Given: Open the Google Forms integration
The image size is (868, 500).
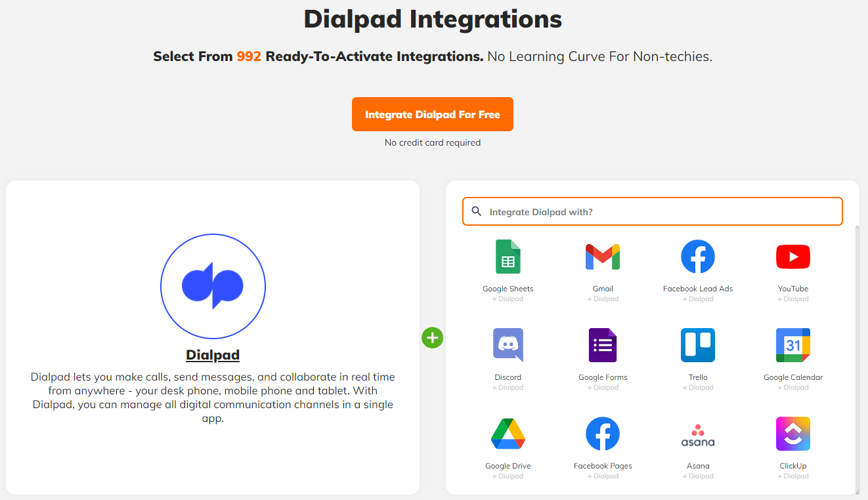Looking at the screenshot, I should [603, 344].
